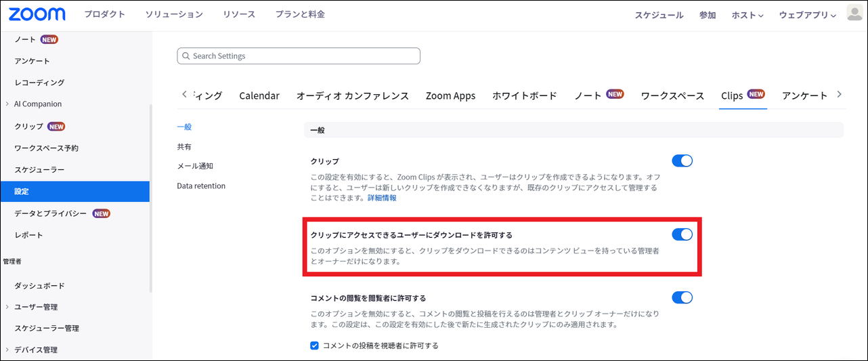The width and height of the screenshot is (868, 361).
Task: Open the プロダクト menu
Action: pyautogui.click(x=104, y=14)
